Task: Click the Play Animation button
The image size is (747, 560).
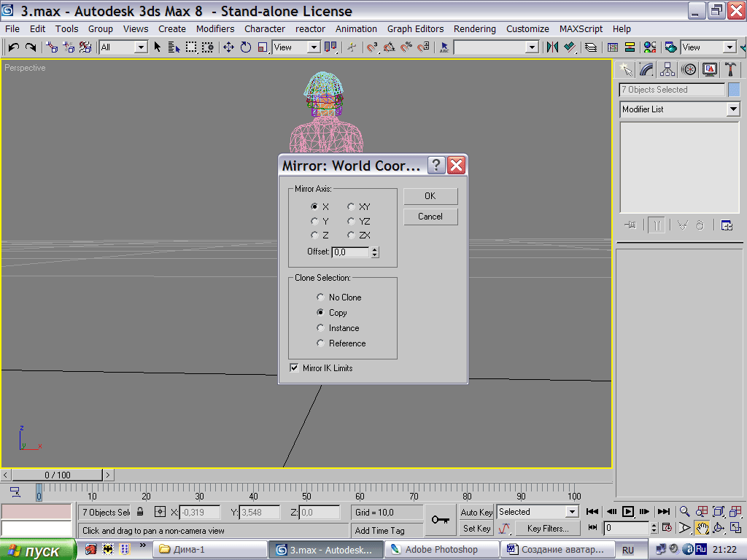Action: (x=628, y=512)
